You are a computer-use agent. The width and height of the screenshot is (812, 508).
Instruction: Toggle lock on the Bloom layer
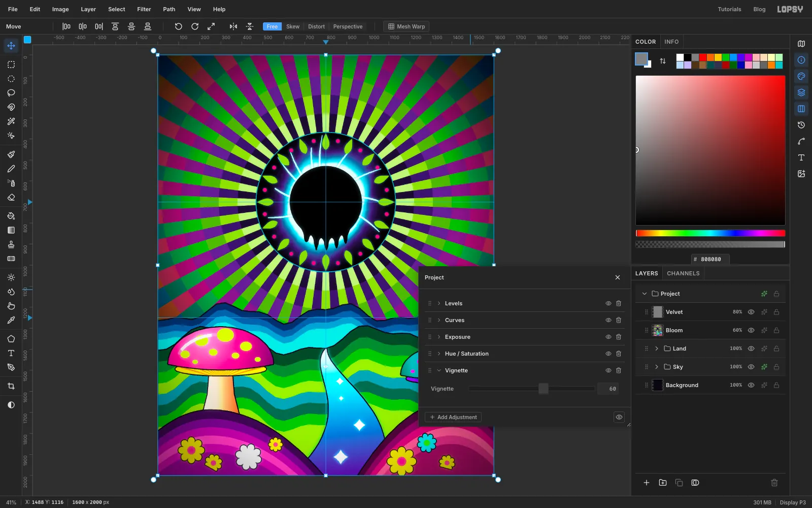point(776,330)
